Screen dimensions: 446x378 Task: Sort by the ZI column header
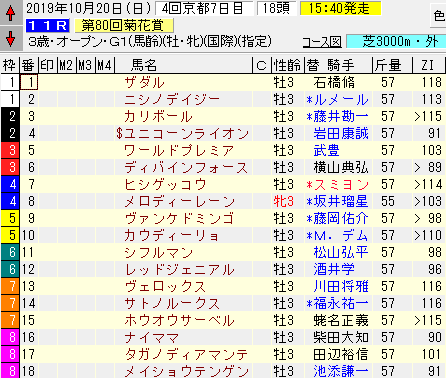(x=428, y=65)
